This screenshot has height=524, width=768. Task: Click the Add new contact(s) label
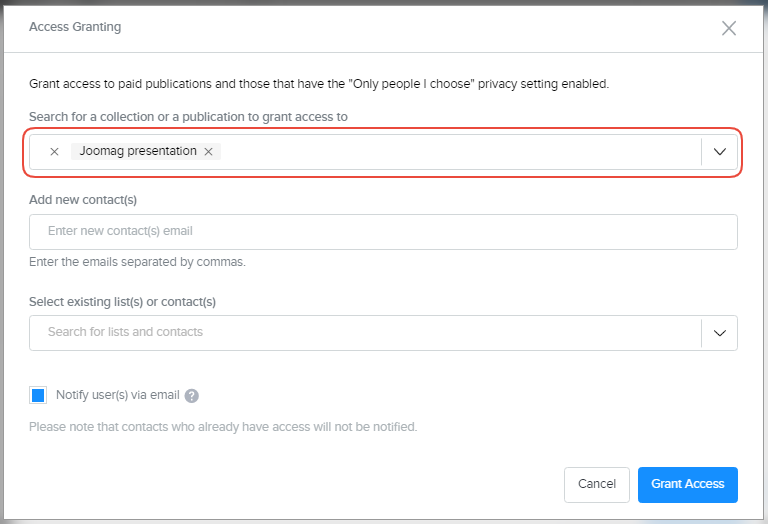pos(83,200)
